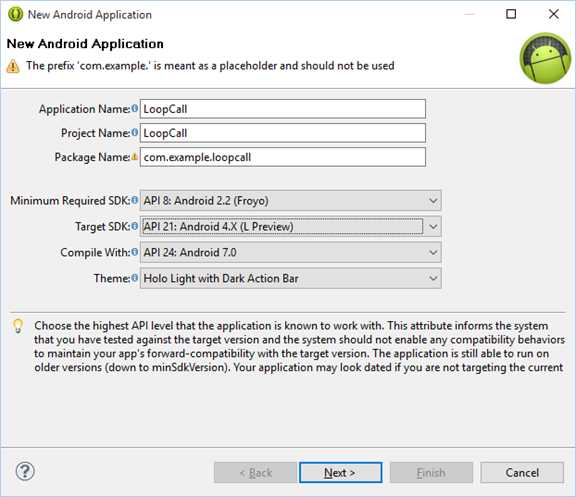Image resolution: width=576 pixels, height=497 pixels.
Task: Click the 'Compile With:' label
Action: pyautogui.click(x=95, y=252)
